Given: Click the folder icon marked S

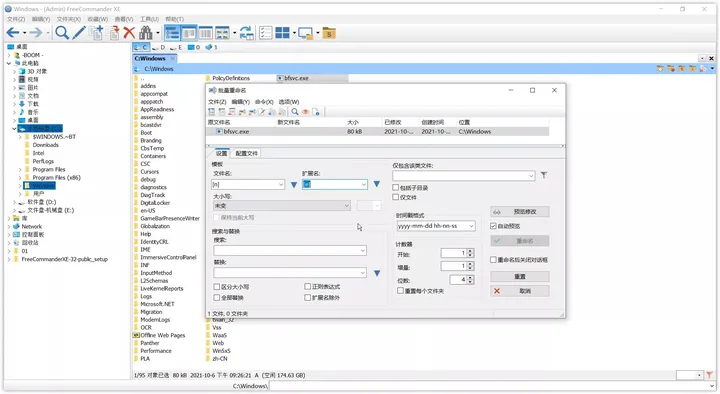Looking at the screenshot, I should pos(329,33).
